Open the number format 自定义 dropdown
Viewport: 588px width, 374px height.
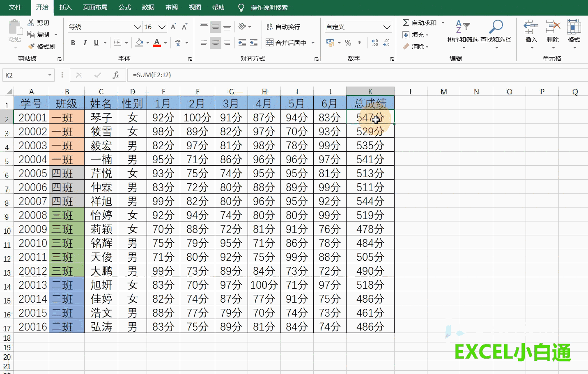(387, 27)
